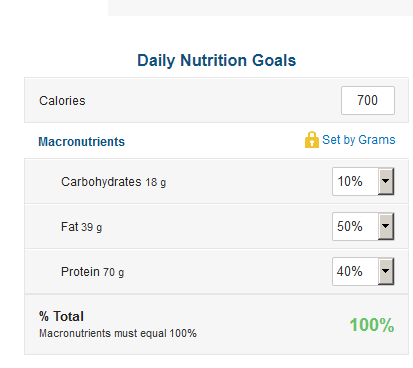Viewport: 413px width, 368px height.
Task: Click the Daily Nutrition Goals title
Action: coord(217,61)
